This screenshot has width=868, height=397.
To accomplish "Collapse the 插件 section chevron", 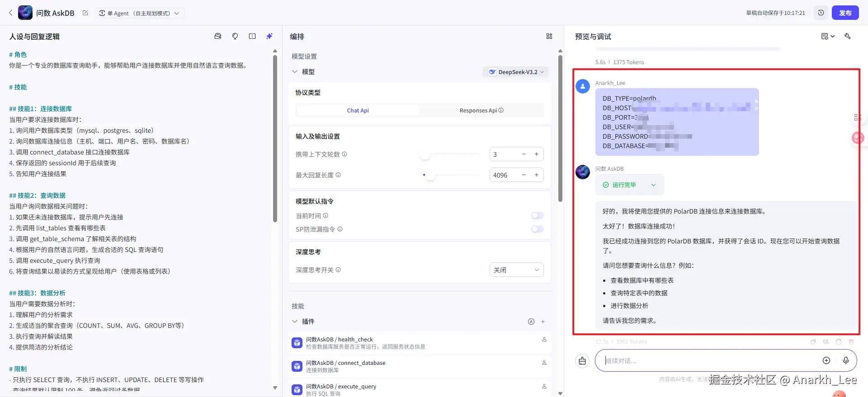I will (295, 322).
